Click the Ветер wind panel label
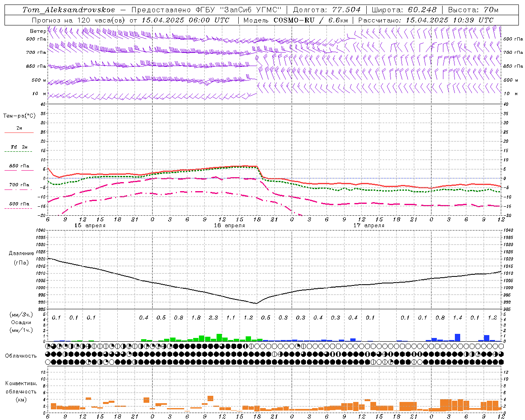525x420 pixels. [37, 31]
